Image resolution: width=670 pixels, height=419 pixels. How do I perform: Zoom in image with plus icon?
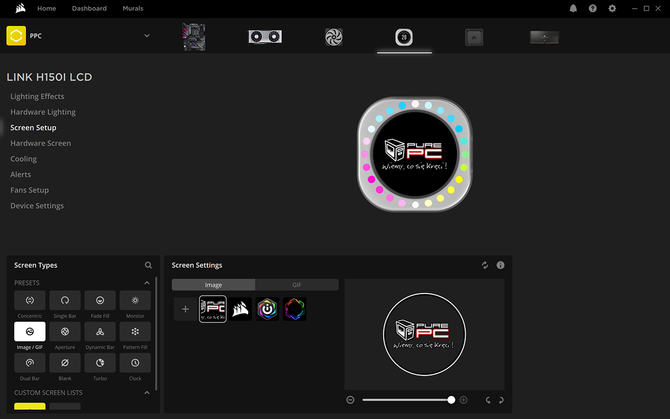pyautogui.click(x=464, y=400)
